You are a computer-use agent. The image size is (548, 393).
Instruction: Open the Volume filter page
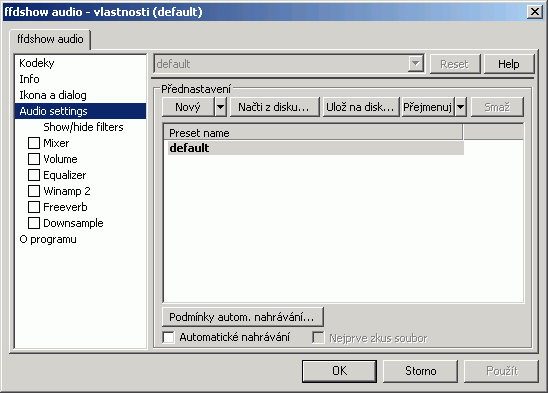coord(60,159)
